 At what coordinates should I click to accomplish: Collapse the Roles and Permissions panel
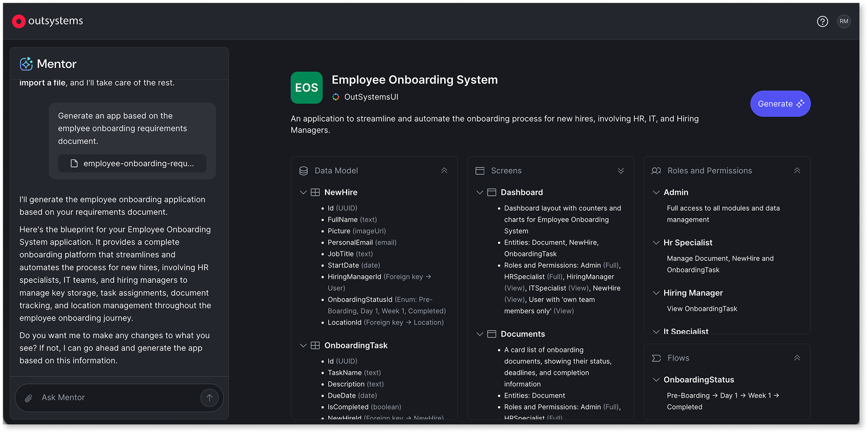(x=797, y=171)
